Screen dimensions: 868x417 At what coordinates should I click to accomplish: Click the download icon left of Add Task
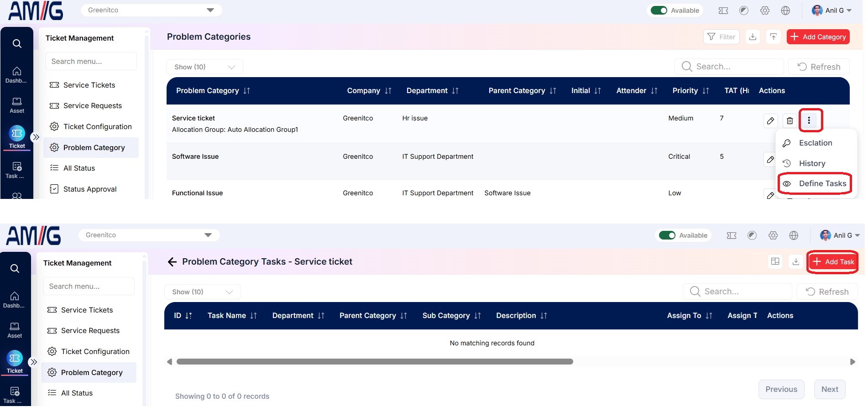click(795, 261)
